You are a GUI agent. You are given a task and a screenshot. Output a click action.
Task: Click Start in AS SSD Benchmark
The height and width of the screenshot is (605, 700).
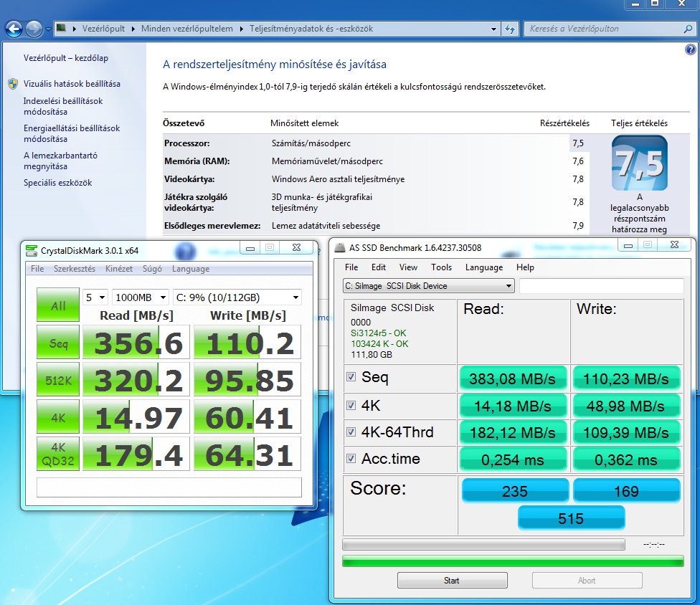[453, 581]
